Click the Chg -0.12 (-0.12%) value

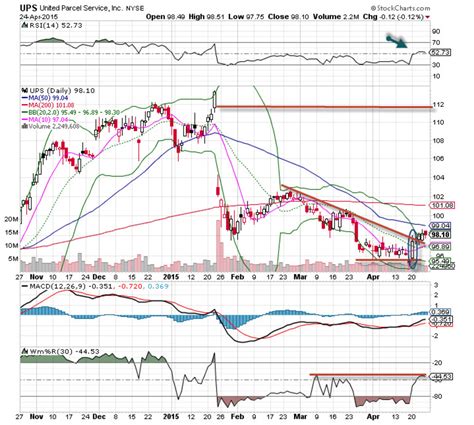click(392, 17)
